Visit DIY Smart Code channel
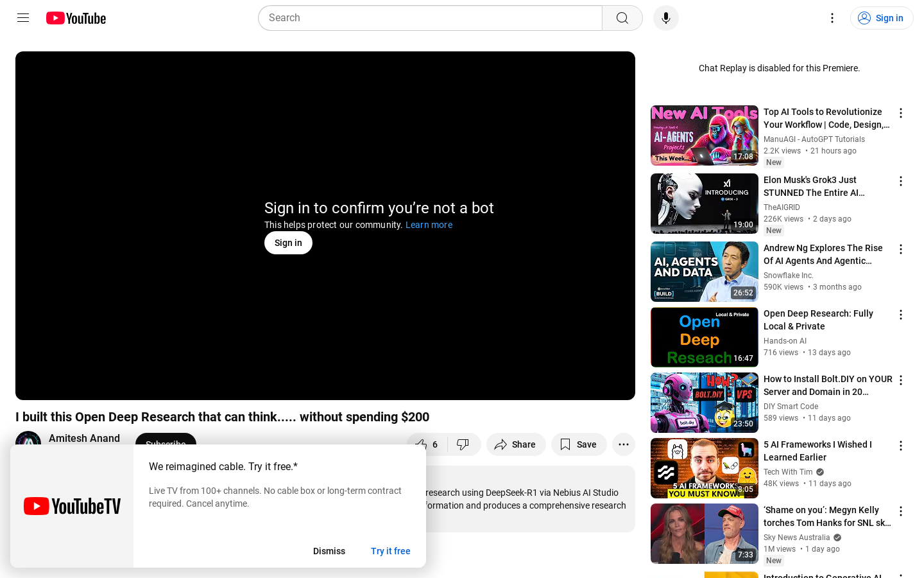 click(x=791, y=407)
